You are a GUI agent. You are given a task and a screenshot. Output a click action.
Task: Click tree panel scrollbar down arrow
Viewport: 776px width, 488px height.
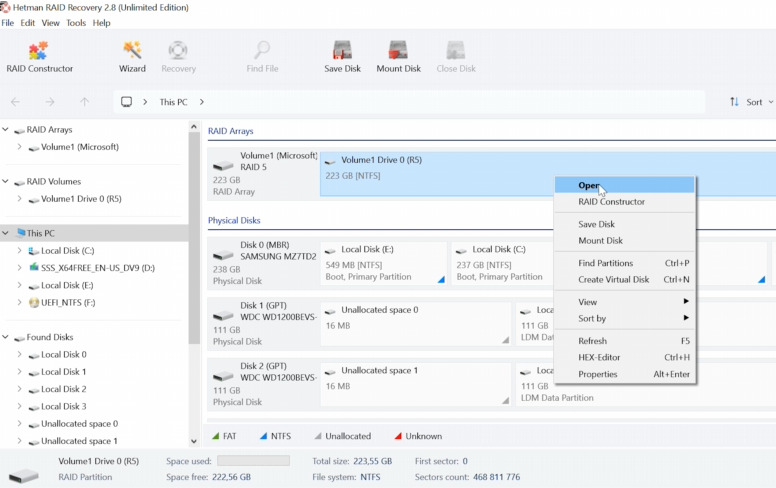click(x=194, y=441)
